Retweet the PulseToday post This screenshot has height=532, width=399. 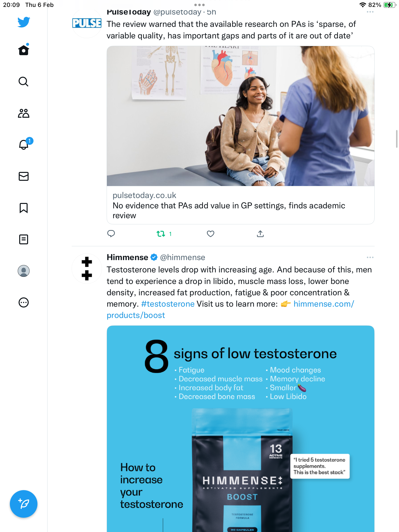coord(164,234)
